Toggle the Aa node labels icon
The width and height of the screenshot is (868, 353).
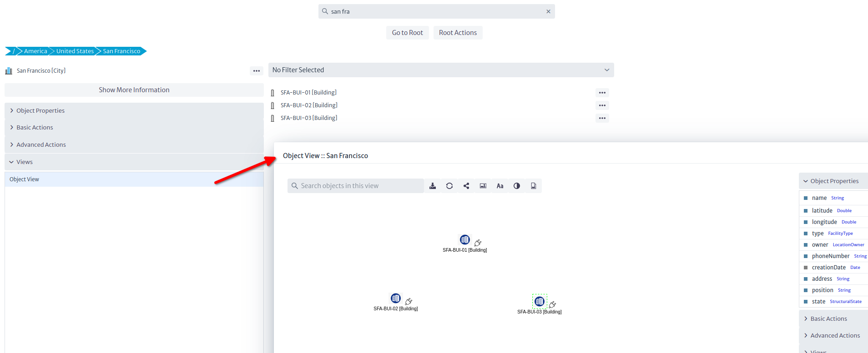coord(500,186)
